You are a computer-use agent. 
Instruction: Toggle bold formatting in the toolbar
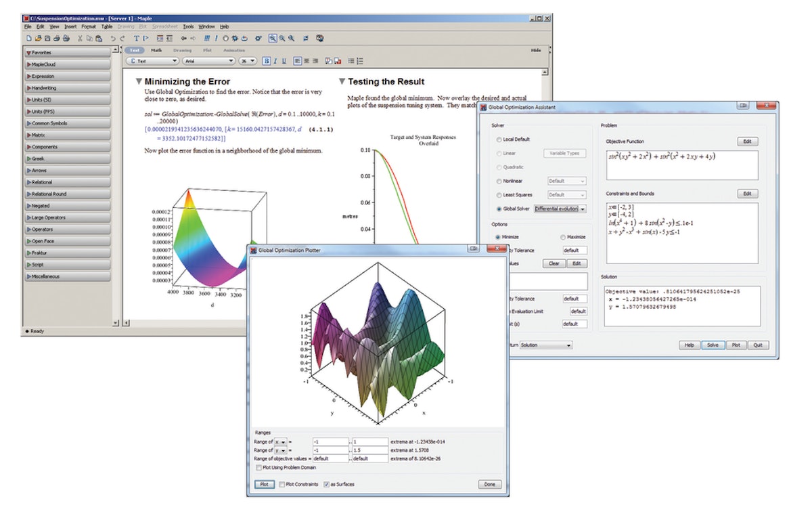point(267,60)
